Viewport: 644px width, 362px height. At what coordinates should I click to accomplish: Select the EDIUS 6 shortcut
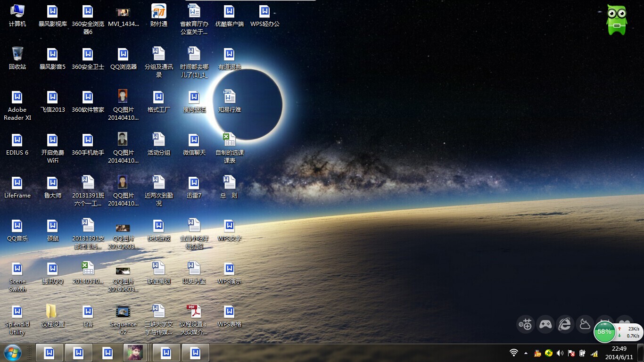[x=17, y=144]
